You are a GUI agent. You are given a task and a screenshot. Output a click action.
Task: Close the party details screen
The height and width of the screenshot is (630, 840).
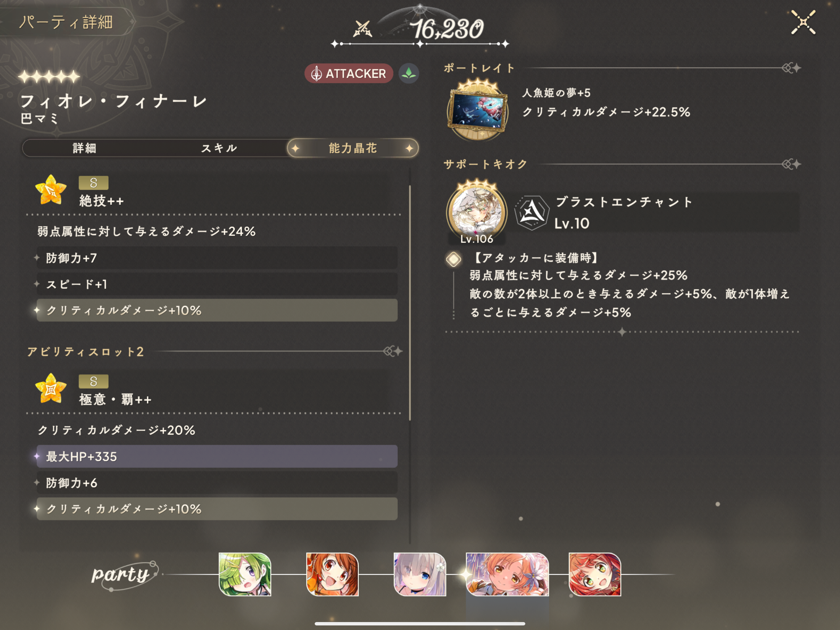click(x=803, y=22)
